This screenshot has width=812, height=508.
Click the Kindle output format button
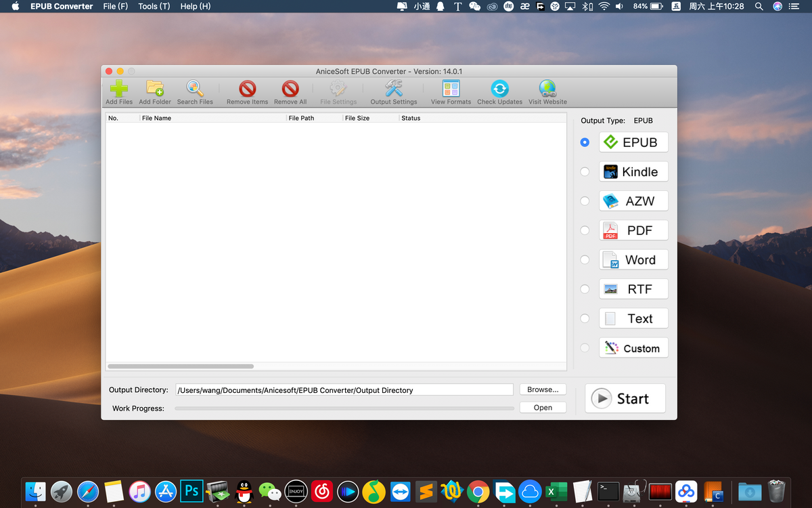[x=633, y=171]
